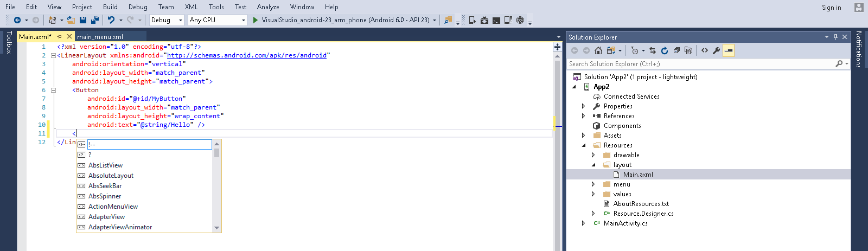Viewport: 868px width, 251px height.
Task: Toggle the pin on the Main.axml tab
Action: [x=60, y=36]
